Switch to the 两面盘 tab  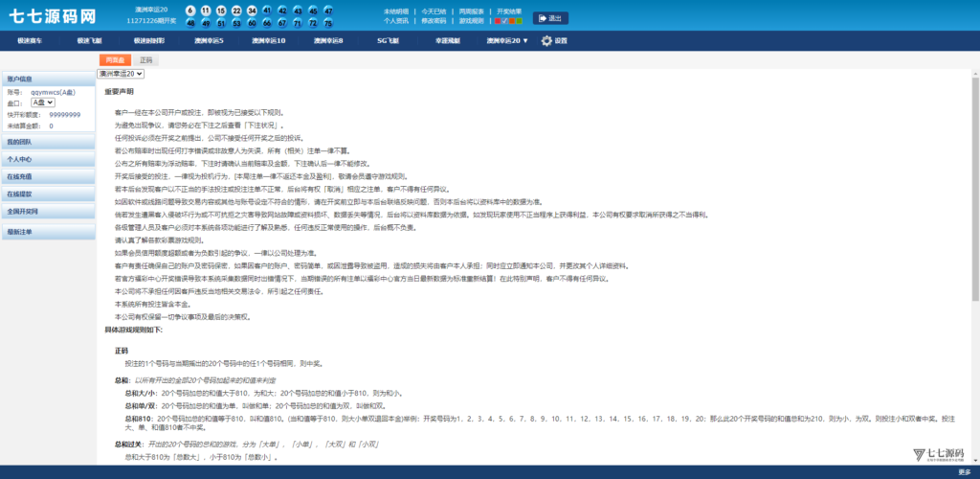coord(115,60)
